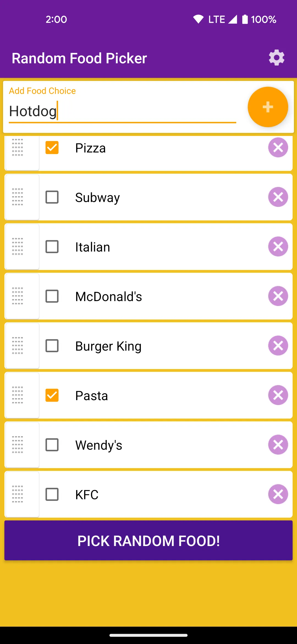
Task: Enable the KFC checkbox
Action: [x=52, y=494]
